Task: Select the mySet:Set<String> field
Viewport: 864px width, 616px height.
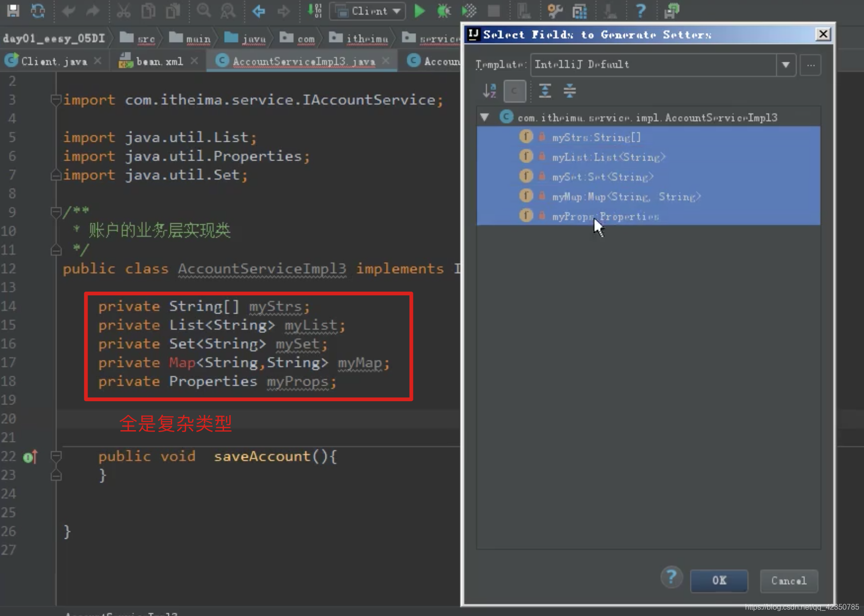Action: pyautogui.click(x=648, y=176)
